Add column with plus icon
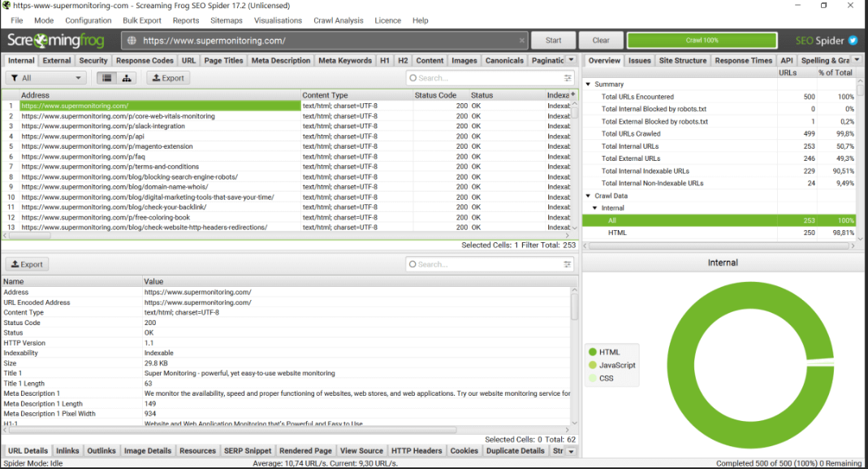Image resolution: width=868 pixels, height=469 pixels. pyautogui.click(x=573, y=95)
